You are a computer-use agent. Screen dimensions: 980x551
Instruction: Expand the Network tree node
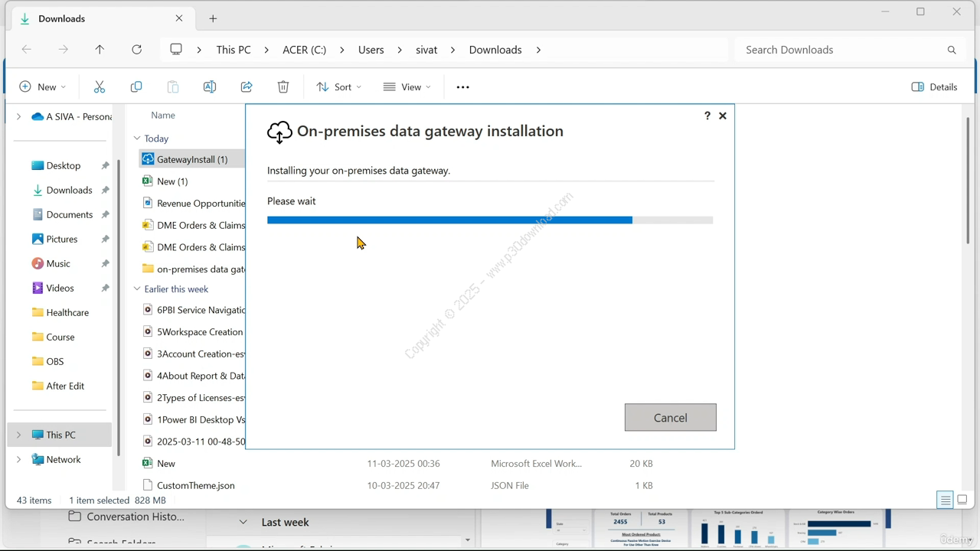[x=19, y=460]
